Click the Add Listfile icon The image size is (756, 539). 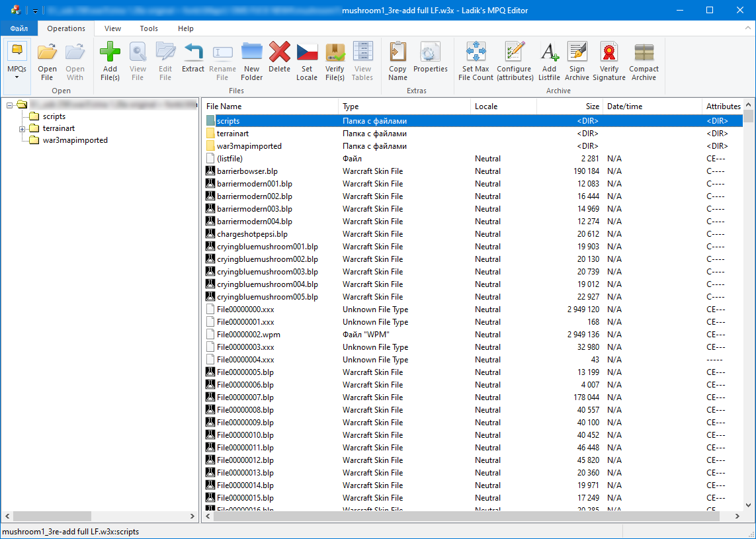coord(549,52)
